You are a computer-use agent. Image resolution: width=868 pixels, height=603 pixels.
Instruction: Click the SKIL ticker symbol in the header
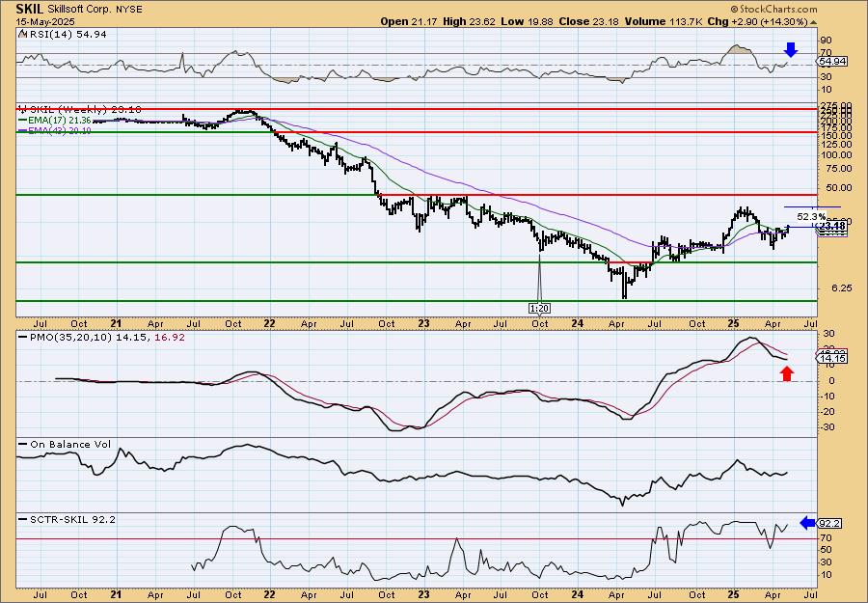pos(29,9)
